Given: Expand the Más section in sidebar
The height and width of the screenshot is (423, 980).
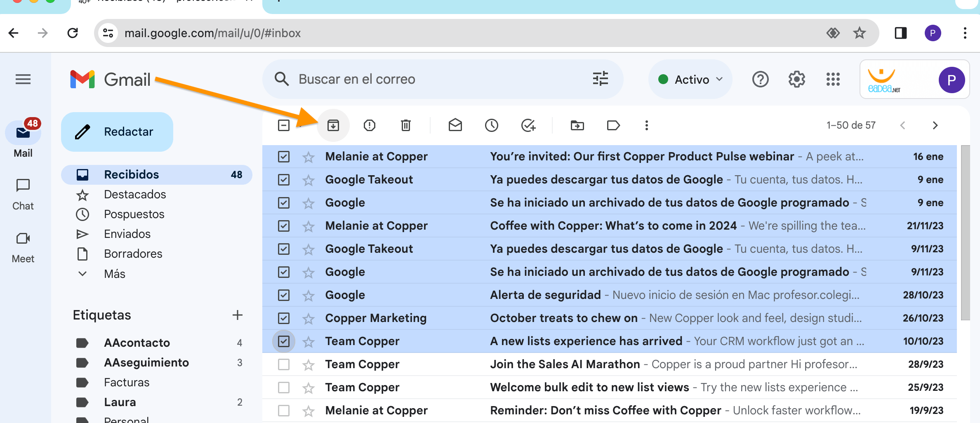Looking at the screenshot, I should pos(114,274).
